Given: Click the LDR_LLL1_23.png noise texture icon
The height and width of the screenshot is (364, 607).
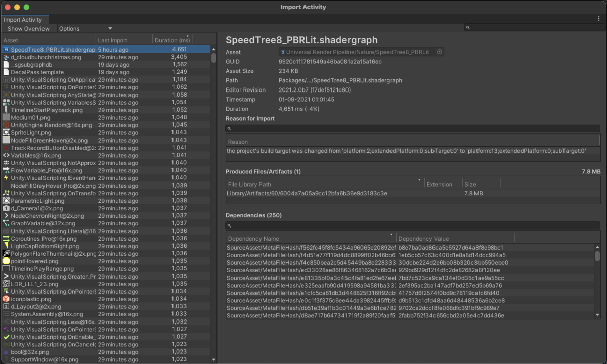Looking at the screenshot, I should [x=6, y=284].
